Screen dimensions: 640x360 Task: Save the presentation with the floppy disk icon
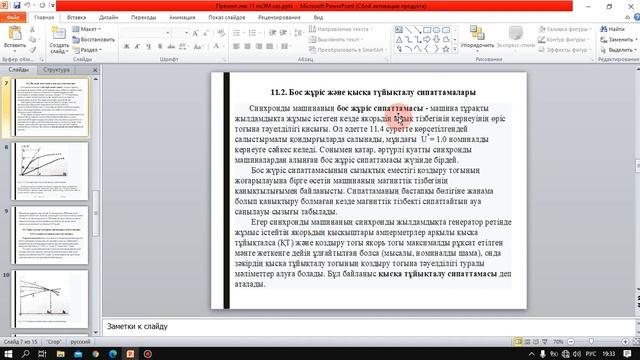click(x=17, y=6)
